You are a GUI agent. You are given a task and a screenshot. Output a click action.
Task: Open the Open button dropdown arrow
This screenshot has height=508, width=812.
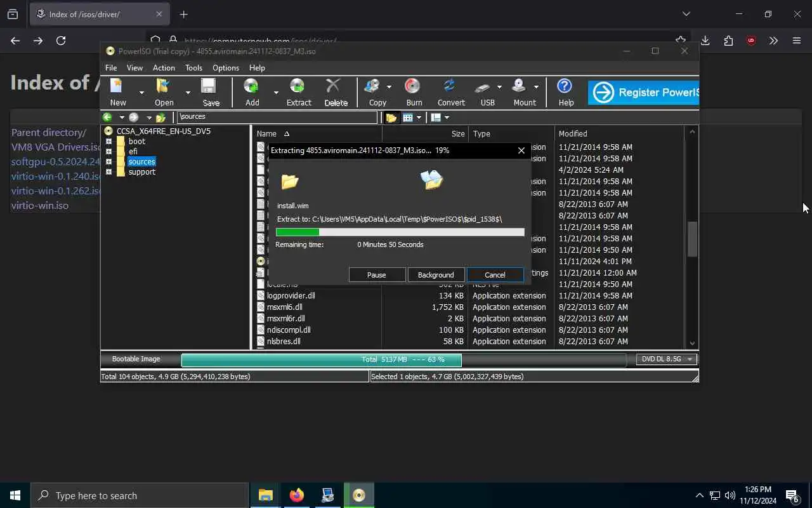tap(188, 93)
